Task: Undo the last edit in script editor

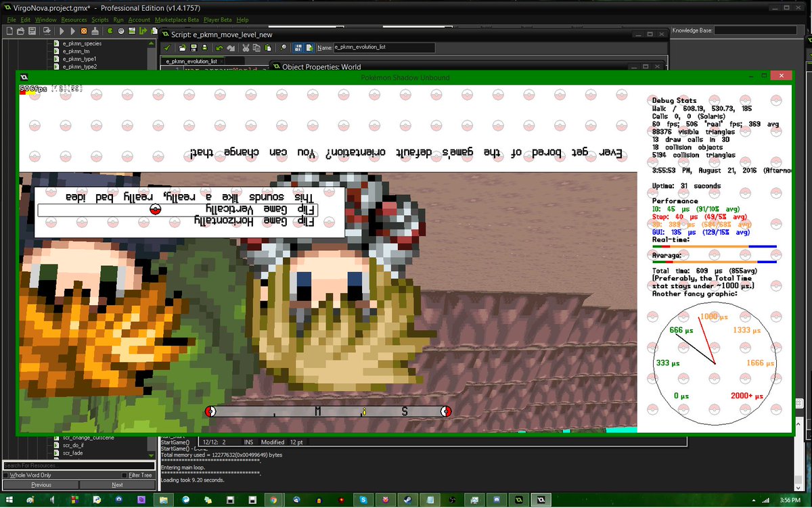Action: coord(219,48)
